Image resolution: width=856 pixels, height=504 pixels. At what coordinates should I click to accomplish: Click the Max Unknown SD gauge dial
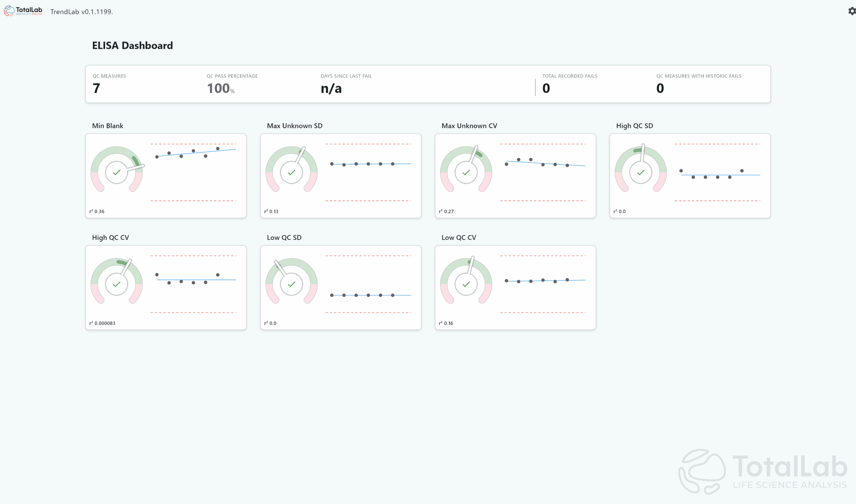tap(292, 172)
